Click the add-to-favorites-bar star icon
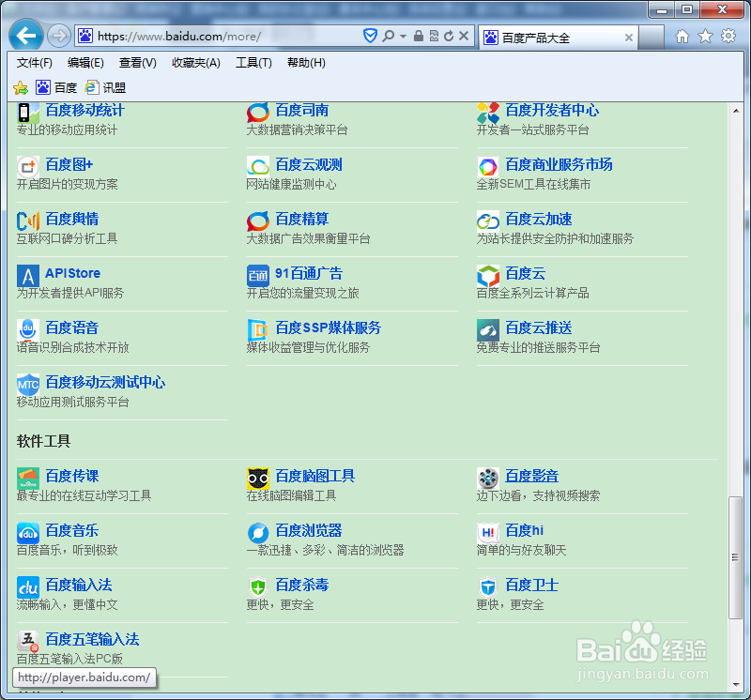 pyautogui.click(x=21, y=87)
